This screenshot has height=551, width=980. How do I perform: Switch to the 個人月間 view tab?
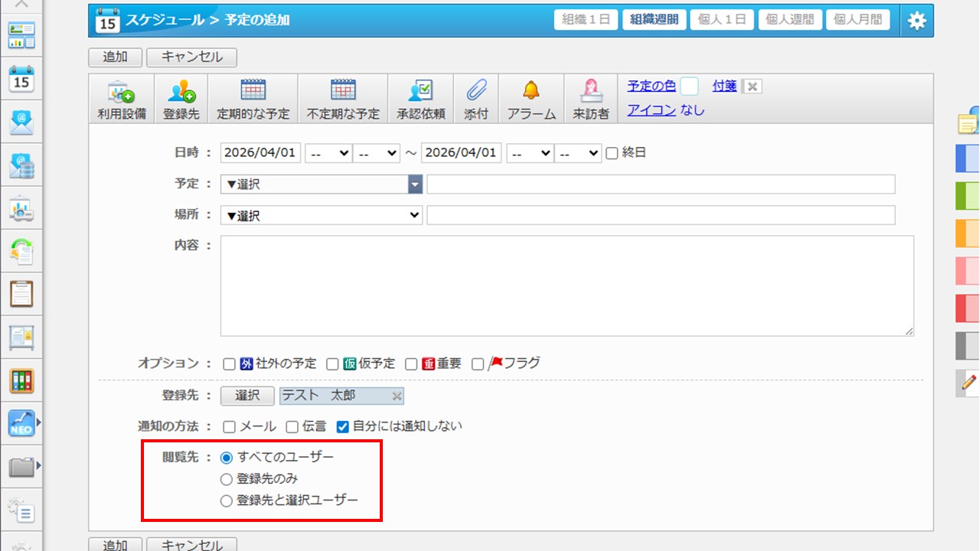tap(857, 20)
